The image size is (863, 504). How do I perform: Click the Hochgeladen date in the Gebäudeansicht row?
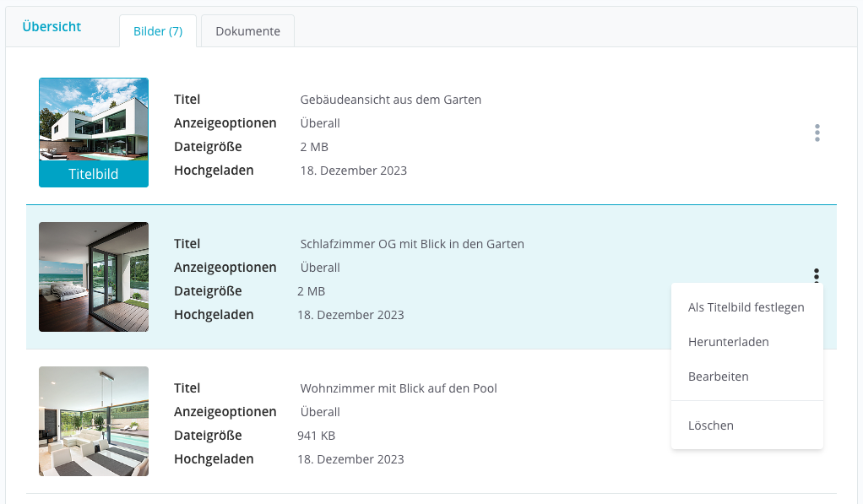click(353, 171)
